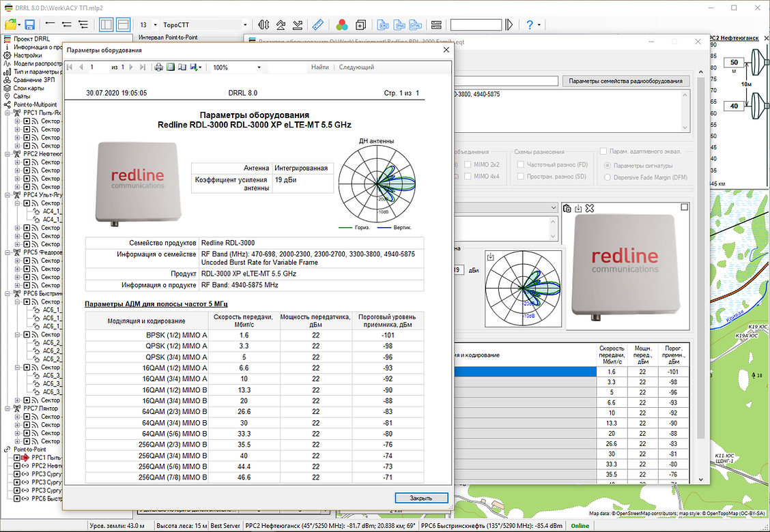This screenshot has width=770, height=532.
Task: Open the three colored circles tool
Action: [x=342, y=25]
